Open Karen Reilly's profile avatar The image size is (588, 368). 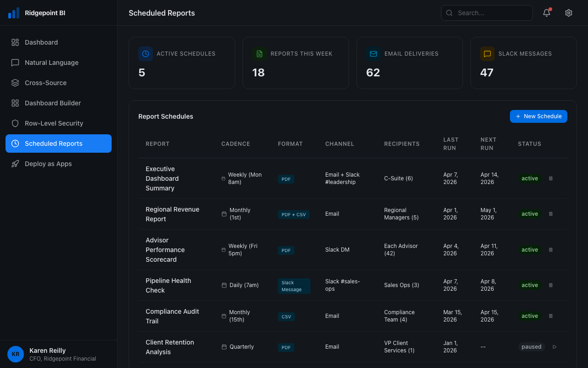(16, 354)
